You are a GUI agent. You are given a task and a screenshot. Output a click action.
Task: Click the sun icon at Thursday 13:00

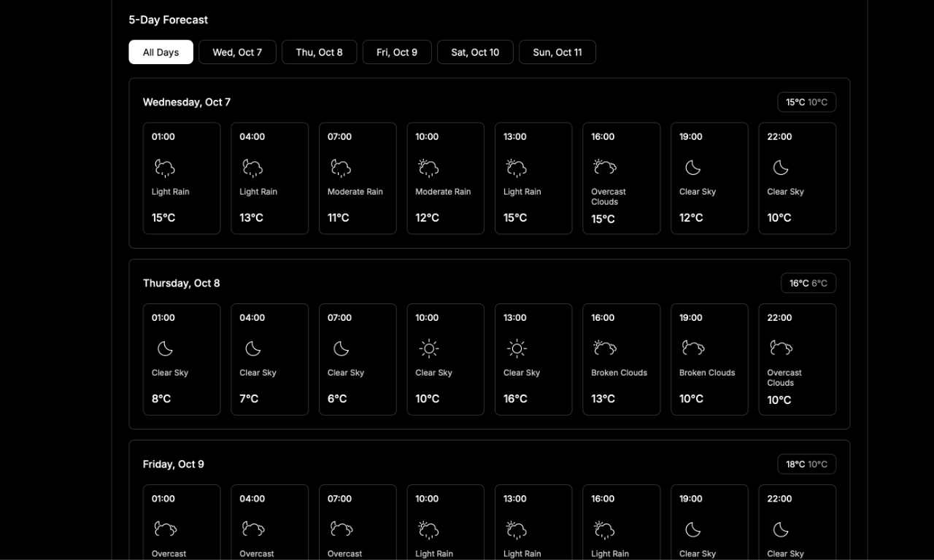coord(517,349)
